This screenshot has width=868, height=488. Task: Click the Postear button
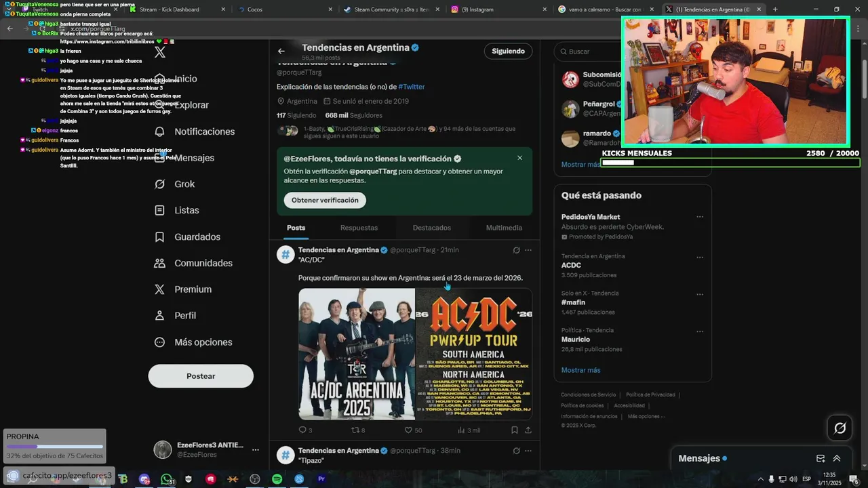[x=201, y=376]
